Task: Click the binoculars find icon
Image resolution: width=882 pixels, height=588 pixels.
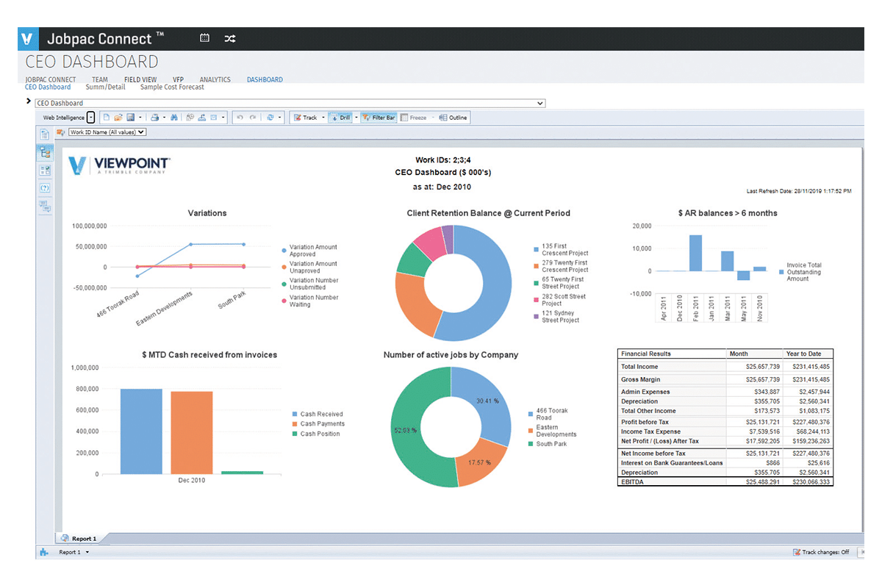Action: pyautogui.click(x=174, y=118)
